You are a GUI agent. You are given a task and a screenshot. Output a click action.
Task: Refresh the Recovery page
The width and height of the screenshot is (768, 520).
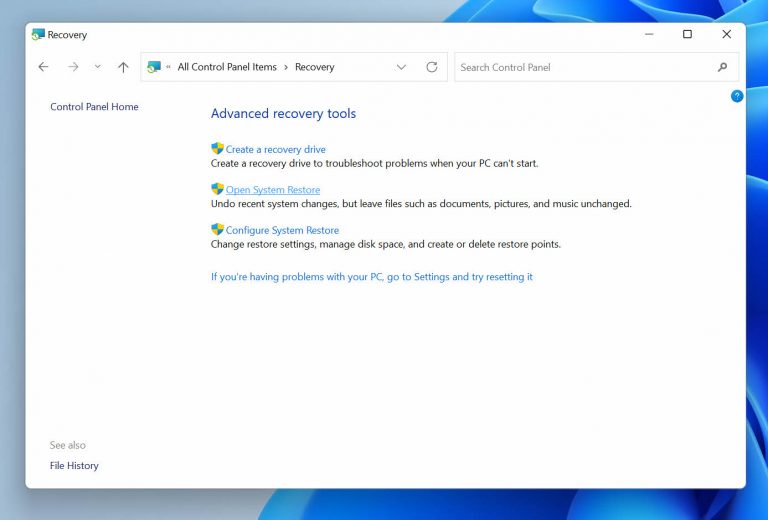pyautogui.click(x=432, y=67)
